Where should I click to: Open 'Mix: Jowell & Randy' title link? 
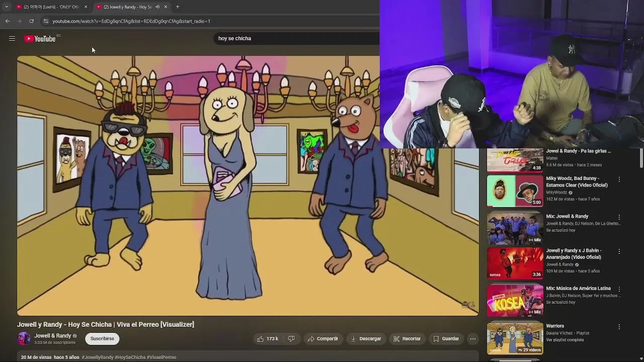[567, 216]
